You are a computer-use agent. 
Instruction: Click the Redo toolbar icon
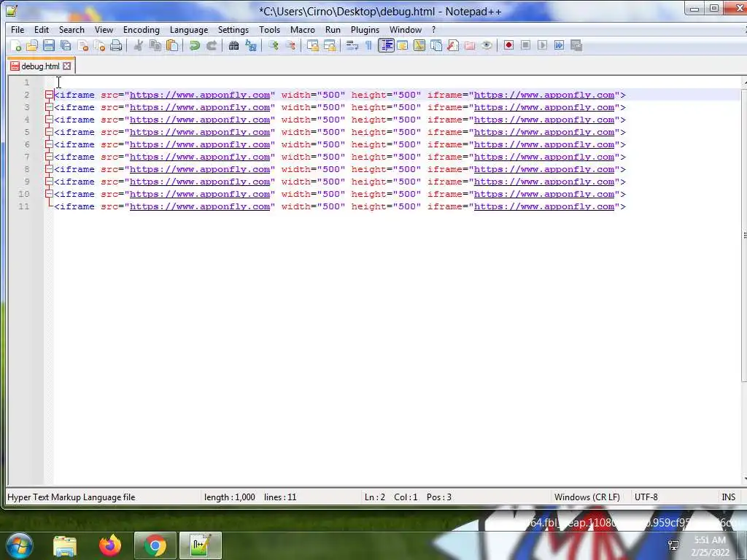(212, 46)
